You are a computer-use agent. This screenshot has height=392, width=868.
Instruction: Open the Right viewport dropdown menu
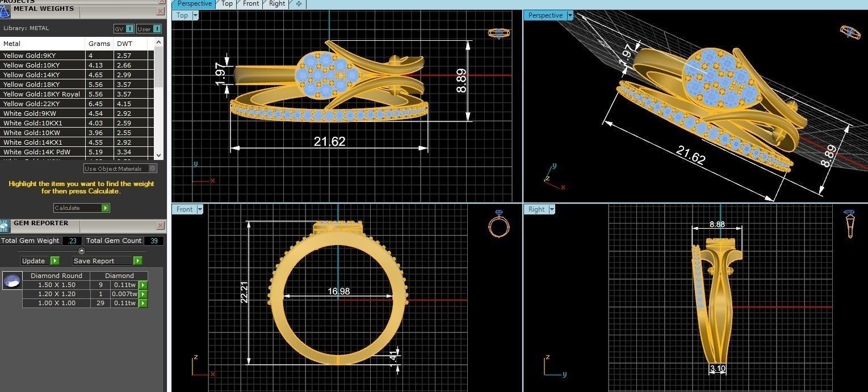(x=552, y=209)
